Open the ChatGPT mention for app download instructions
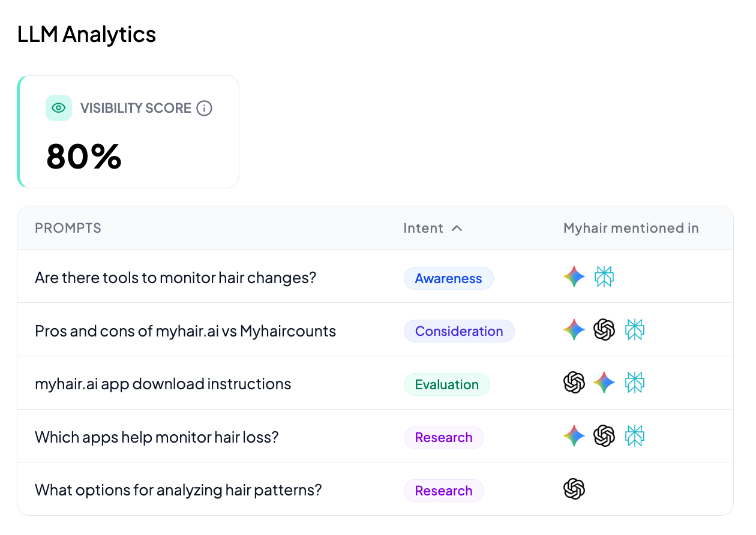Screen dimensions: 756x535 click(574, 383)
